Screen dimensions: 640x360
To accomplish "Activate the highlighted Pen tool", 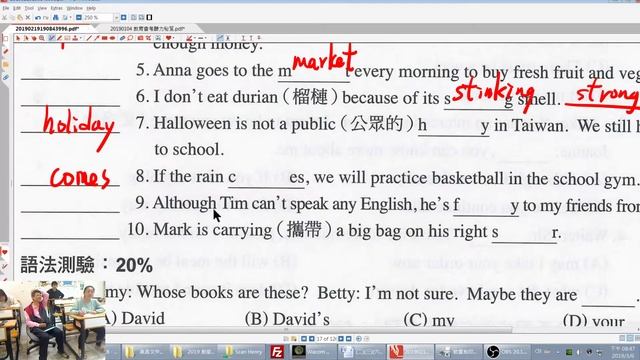I will coord(51,38).
